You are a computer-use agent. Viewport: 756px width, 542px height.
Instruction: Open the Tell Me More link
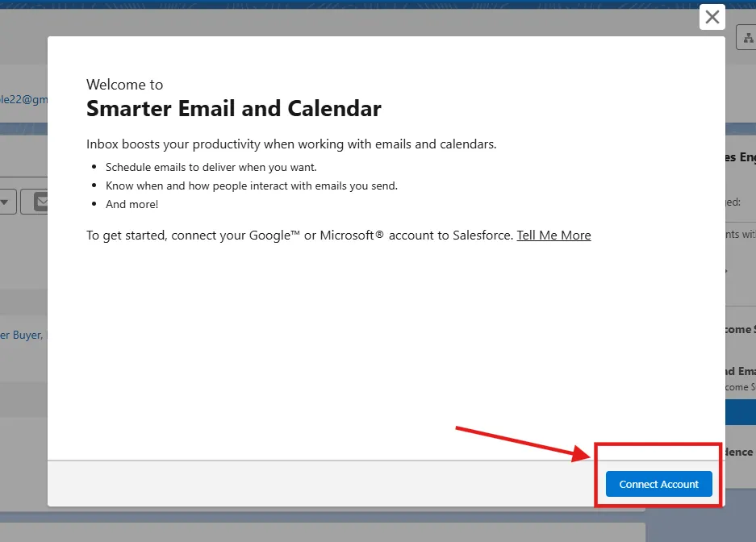tap(553, 236)
